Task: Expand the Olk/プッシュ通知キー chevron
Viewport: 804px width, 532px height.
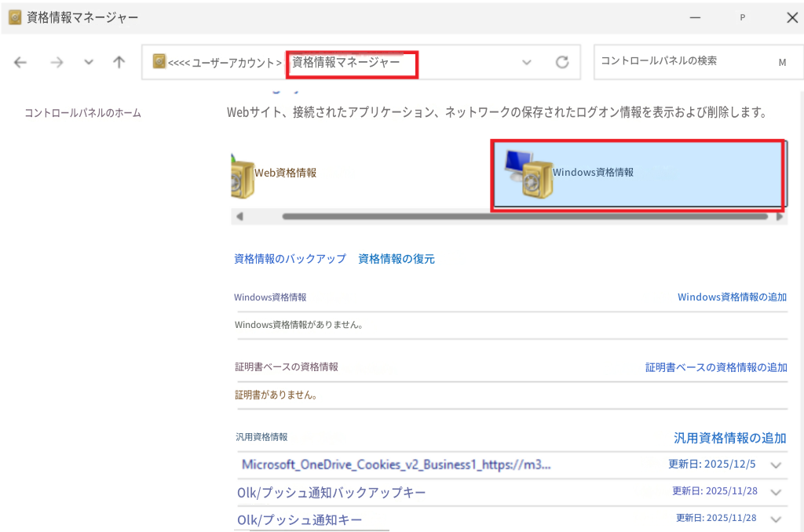Action: (776, 519)
